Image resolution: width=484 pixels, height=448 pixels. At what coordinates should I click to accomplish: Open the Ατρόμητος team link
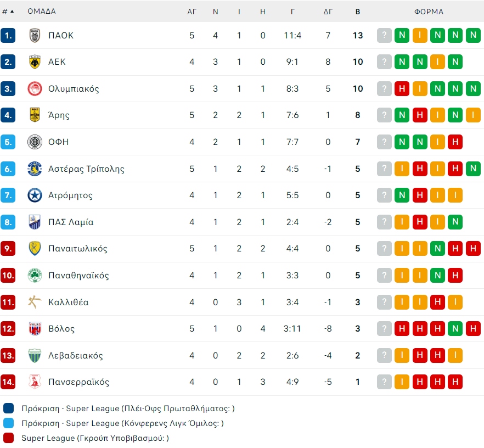(70, 195)
